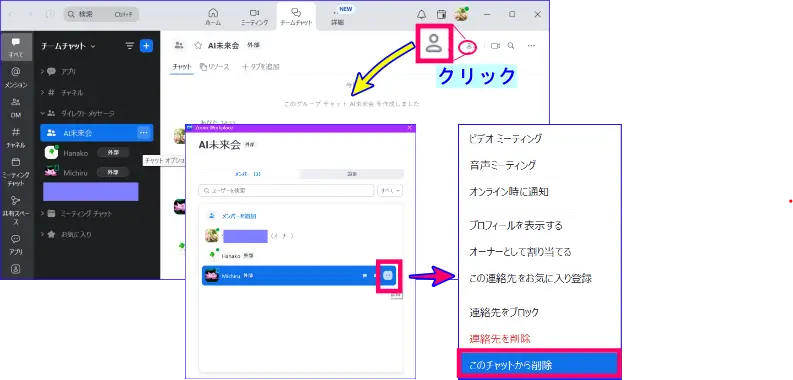Collapse the ダイレクトメッセージ section
The height and width of the screenshot is (380, 793).
77,113
